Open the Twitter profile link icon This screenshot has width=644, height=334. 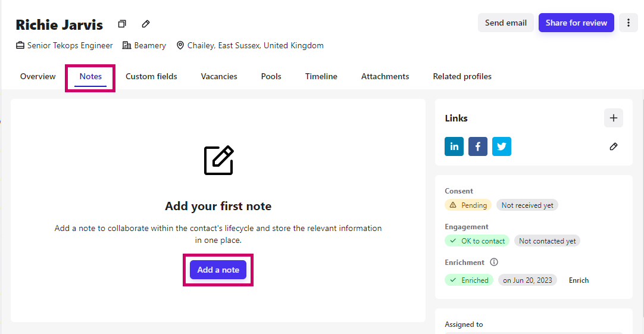tap(502, 146)
